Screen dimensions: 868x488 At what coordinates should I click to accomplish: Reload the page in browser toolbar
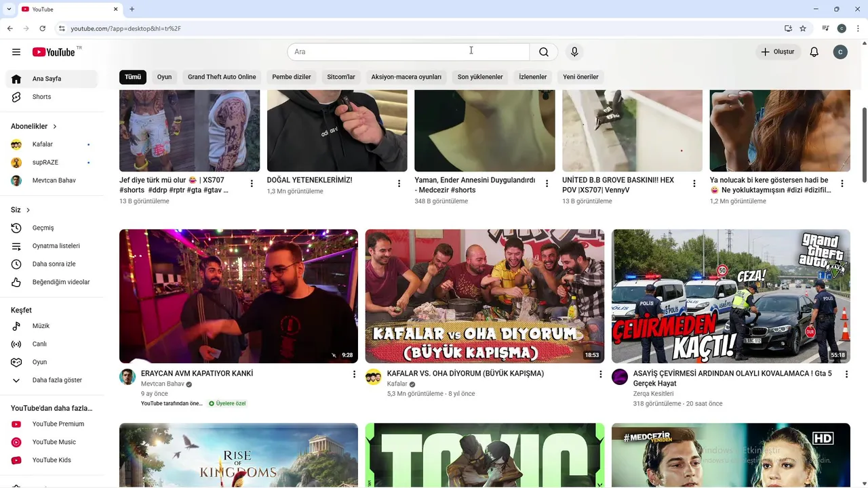pyautogui.click(x=43, y=28)
